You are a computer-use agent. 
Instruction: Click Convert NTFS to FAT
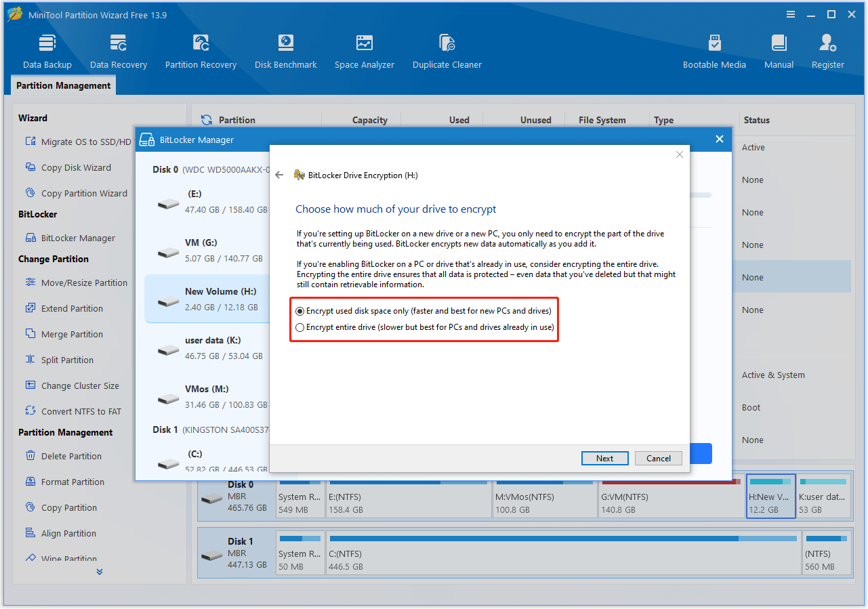[73, 411]
